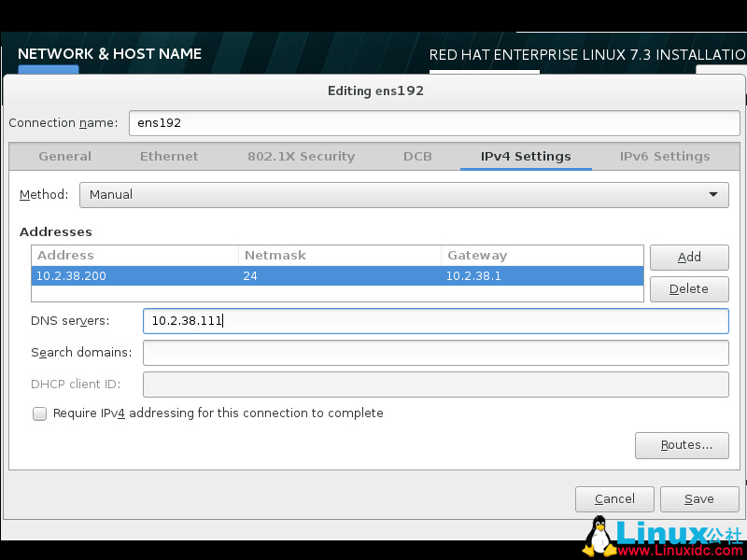Image resolution: width=747 pixels, height=560 pixels.
Task: Enable Require IPv4 addressing checkbox
Action: (x=39, y=413)
